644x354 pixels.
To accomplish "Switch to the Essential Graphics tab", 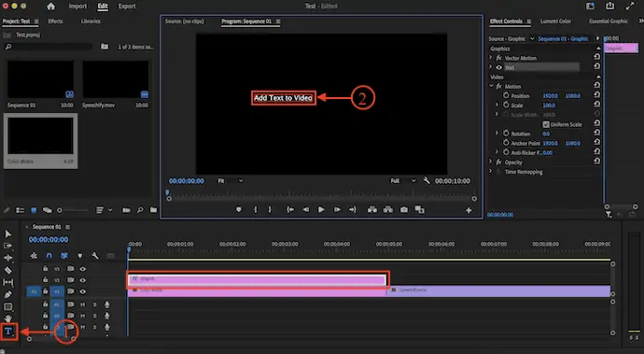I will (x=609, y=21).
